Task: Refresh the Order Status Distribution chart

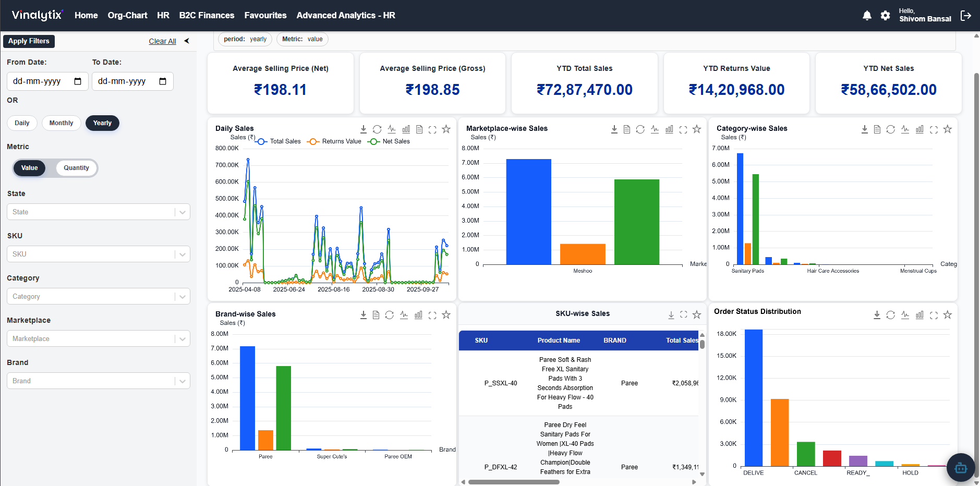Action: click(x=891, y=315)
